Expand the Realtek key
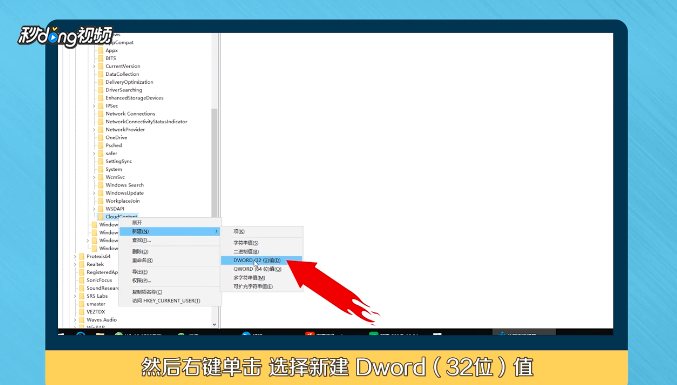This screenshot has height=385, width=677. pos(75,264)
